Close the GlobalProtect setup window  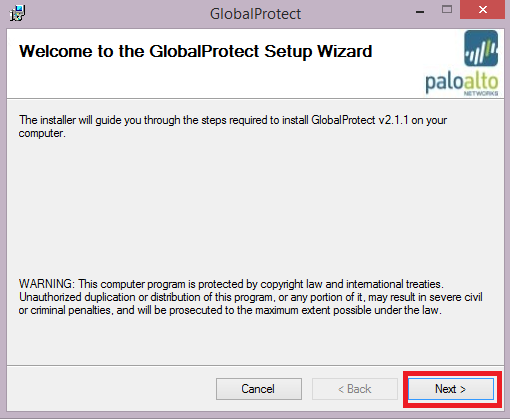(x=482, y=10)
